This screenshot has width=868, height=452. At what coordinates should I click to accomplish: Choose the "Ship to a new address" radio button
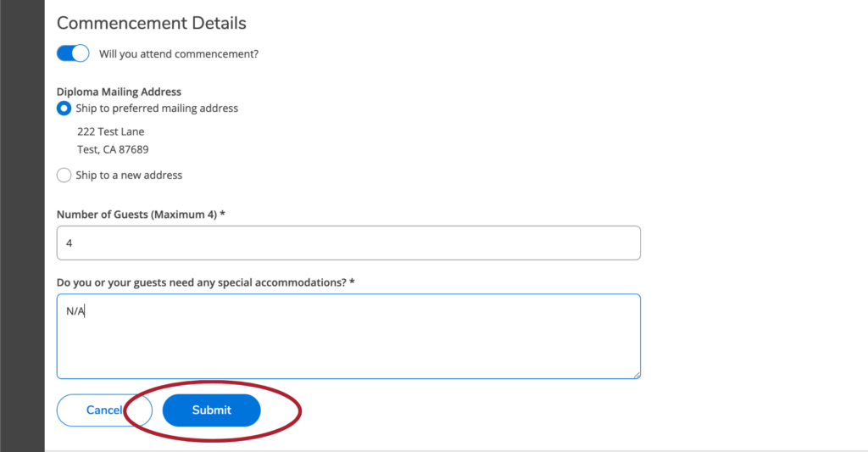tap(64, 176)
